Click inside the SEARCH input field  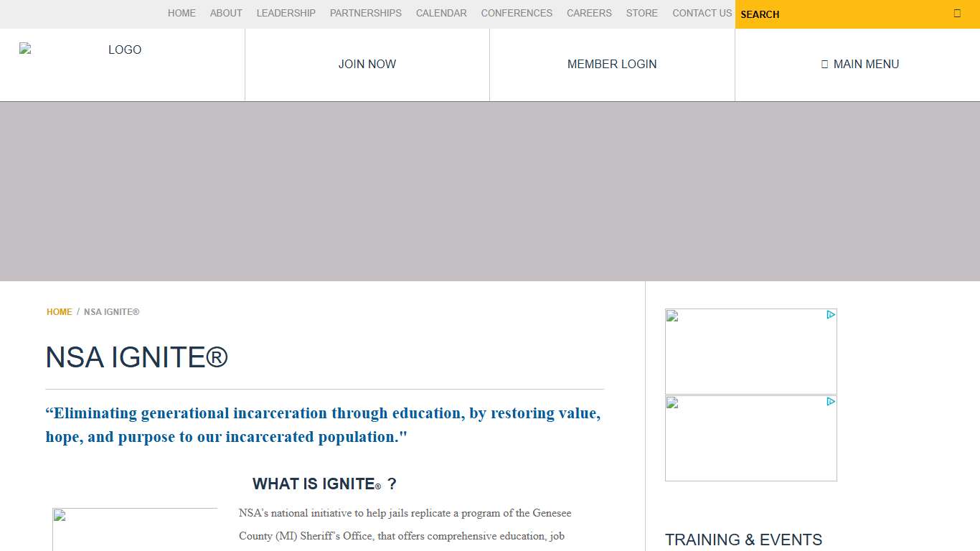[x=825, y=14]
